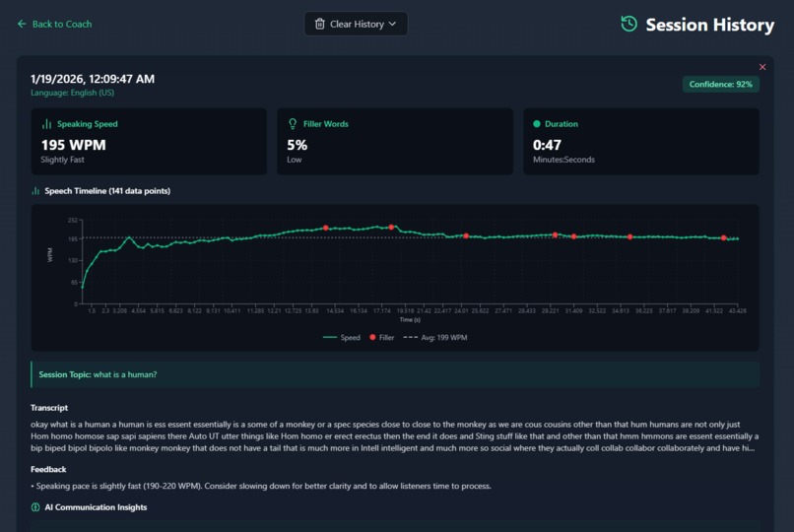Click the last red filler marker near 41.522s
The height and width of the screenshot is (532, 794).
[724, 237]
